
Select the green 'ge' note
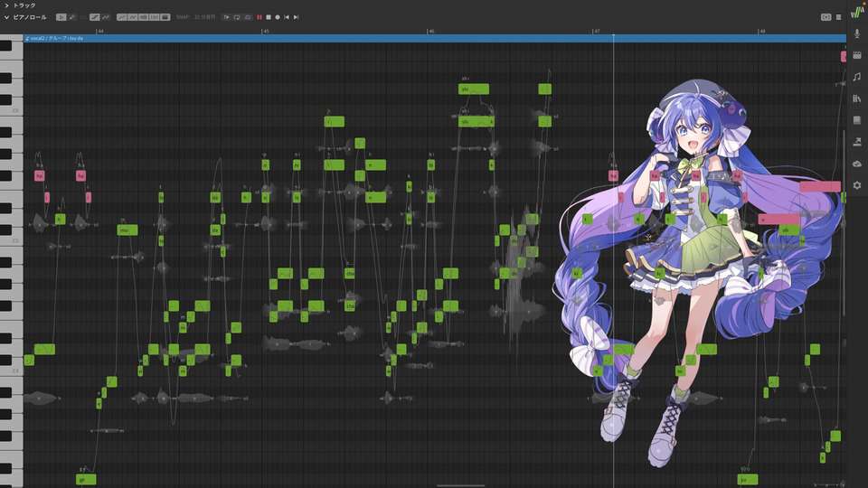tap(86, 479)
